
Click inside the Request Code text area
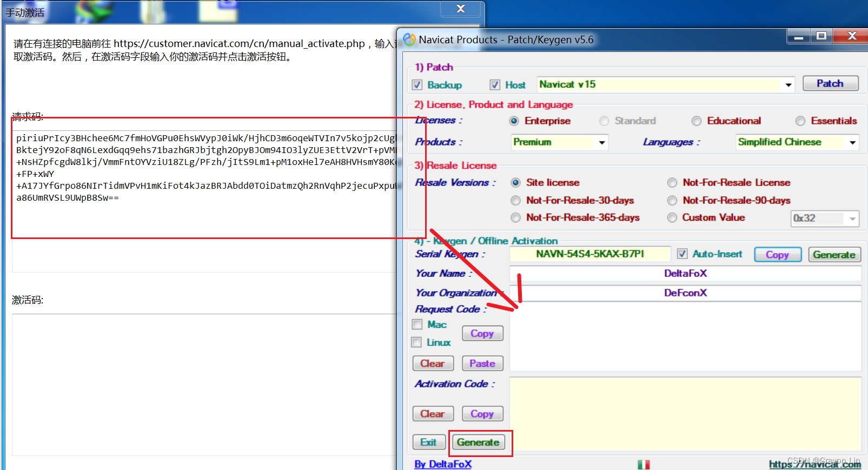(x=685, y=336)
